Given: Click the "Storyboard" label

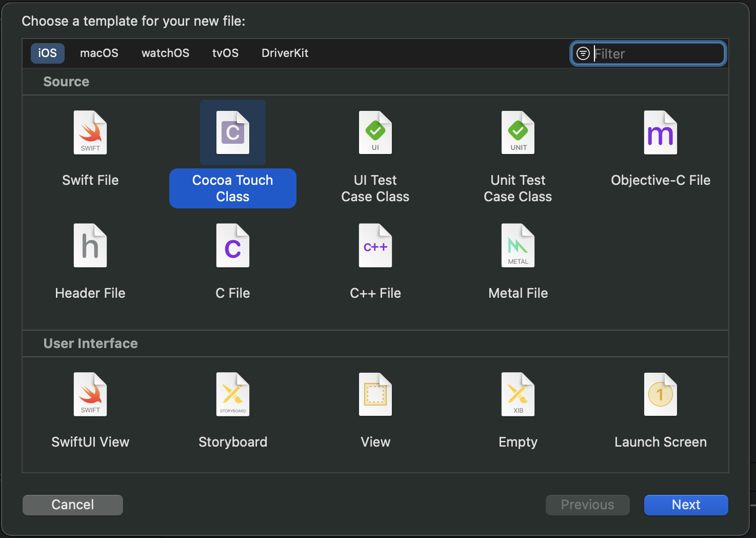Looking at the screenshot, I should pyautogui.click(x=233, y=442).
